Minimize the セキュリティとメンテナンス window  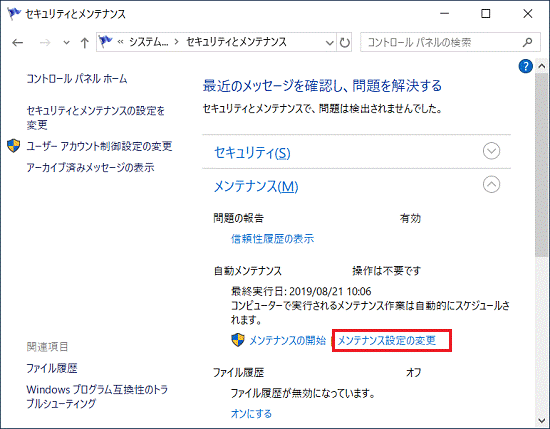[444, 14]
